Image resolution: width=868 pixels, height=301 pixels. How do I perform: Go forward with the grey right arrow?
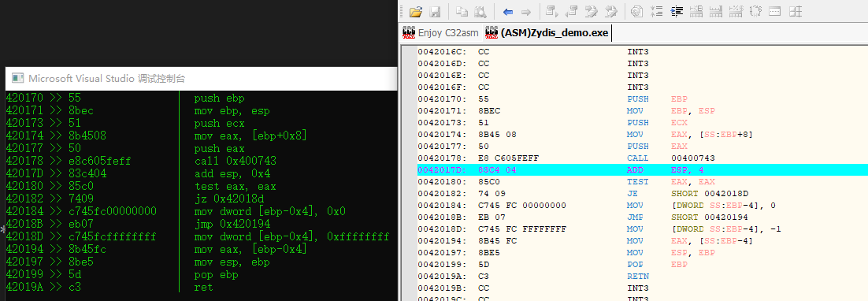coord(526,12)
